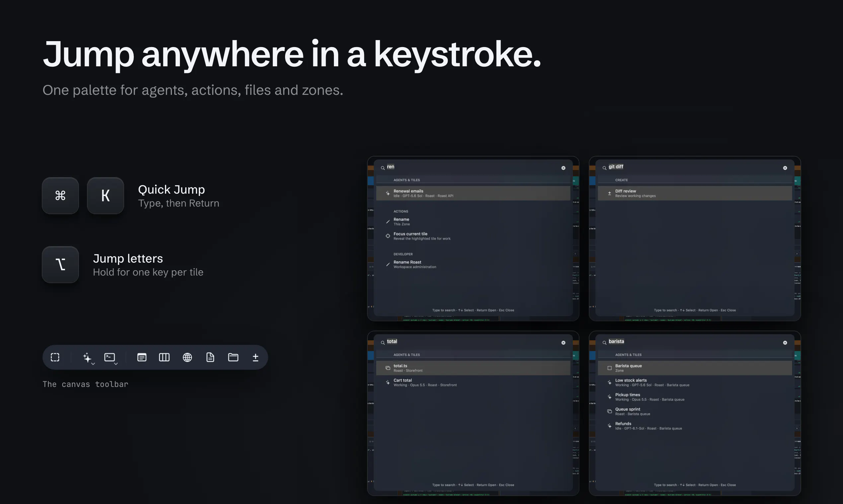The width and height of the screenshot is (843, 504).
Task: Click the pencil icon beside 'Rename Roast'
Action: click(388, 265)
